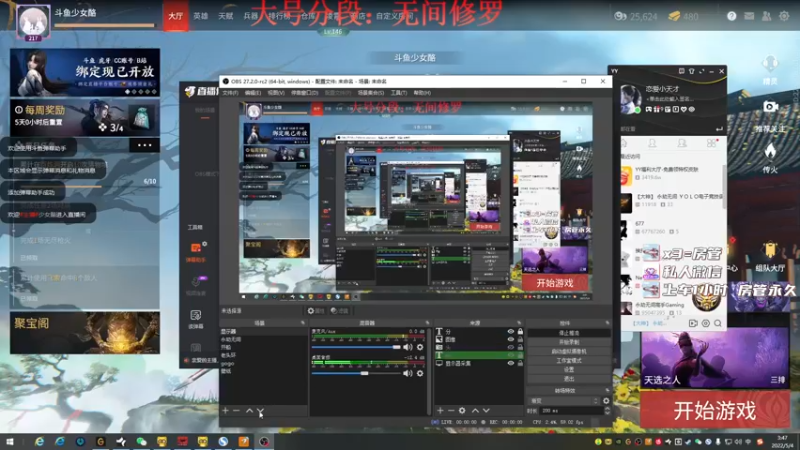Image resolution: width=800 pixels, height=450 pixels.
Task: Click the 推荐关注 camera icon
Action: [770, 106]
